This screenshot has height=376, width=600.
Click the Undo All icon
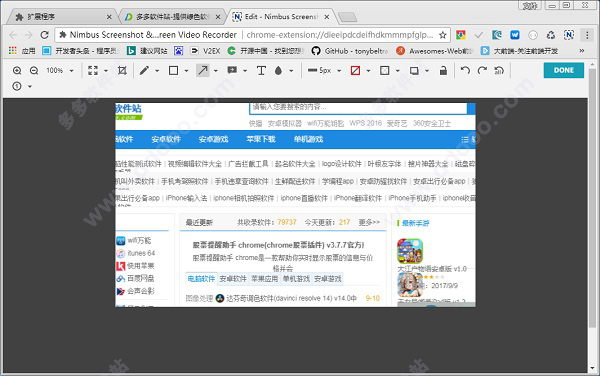point(499,70)
